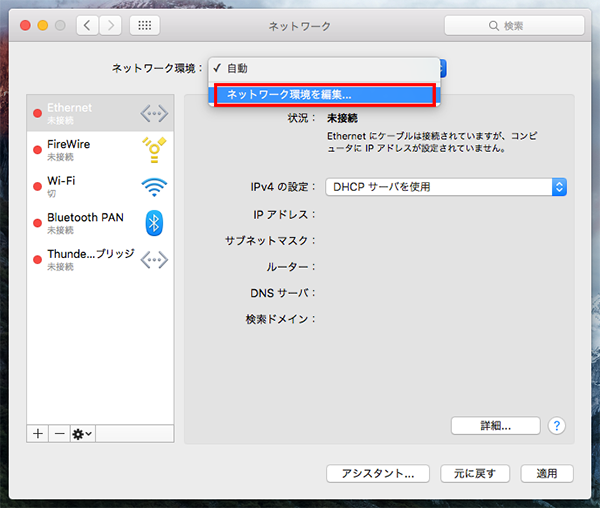Click the Ethernet arrows icon
Screen dimensions: 600x508
154,113
